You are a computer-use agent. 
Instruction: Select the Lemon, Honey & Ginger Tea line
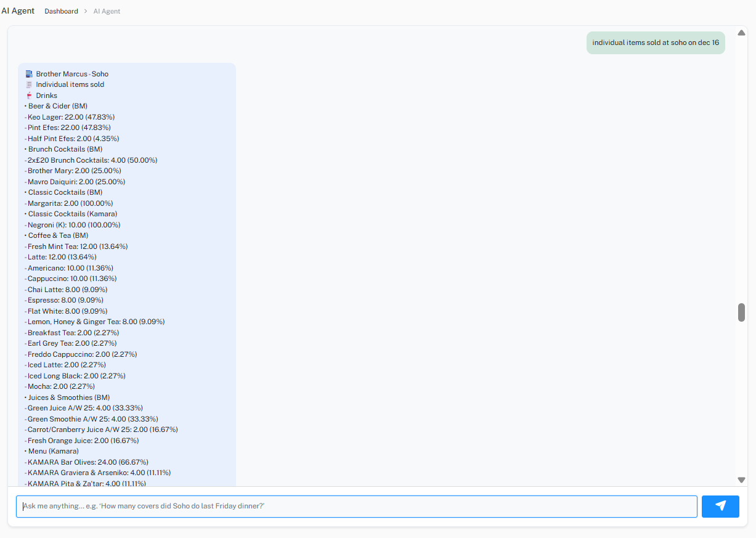point(95,322)
